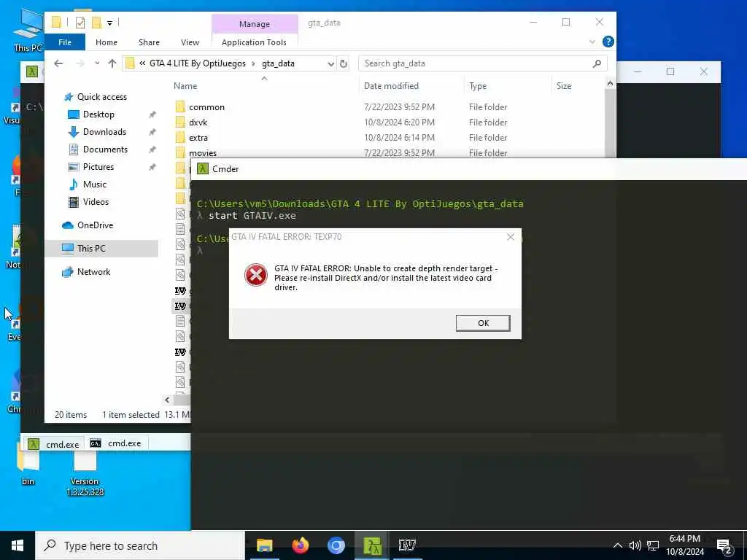Image resolution: width=747 pixels, height=560 pixels.
Task: Click the Cmder lambda title icon
Action: coord(203,168)
